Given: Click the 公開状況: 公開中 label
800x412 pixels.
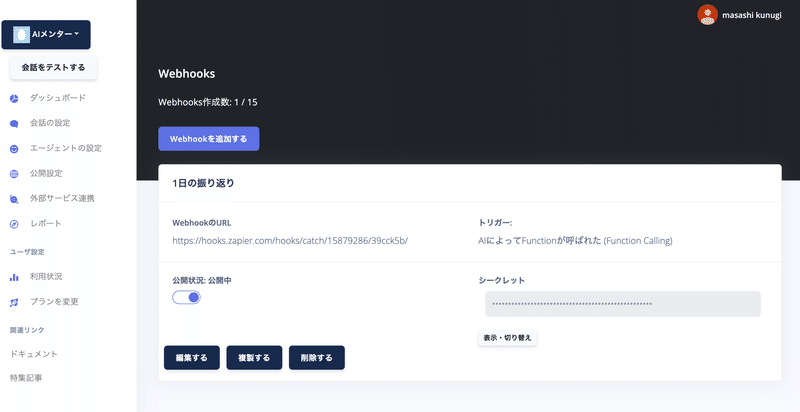Looking at the screenshot, I should (x=202, y=280).
